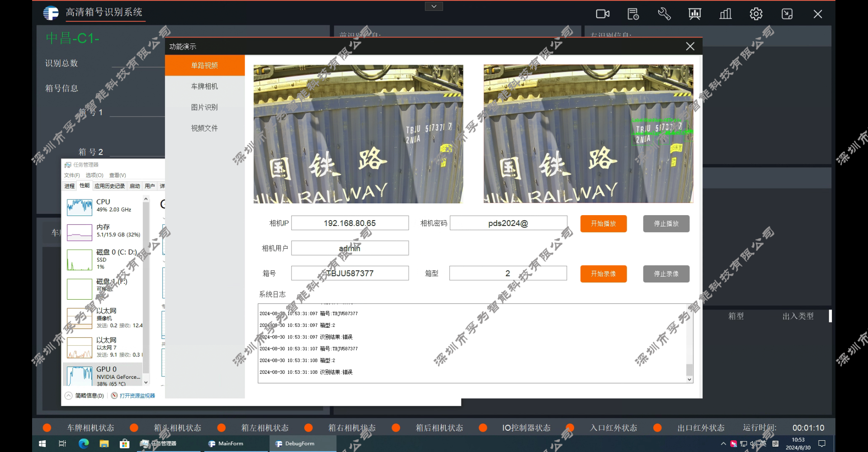Viewport: 868px width, 452px height.
Task: Open the network tray icon
Action: [x=744, y=444]
